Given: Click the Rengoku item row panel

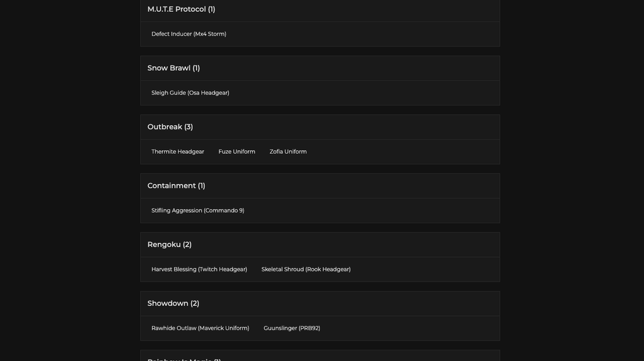Looking at the screenshot, I should (x=320, y=270).
